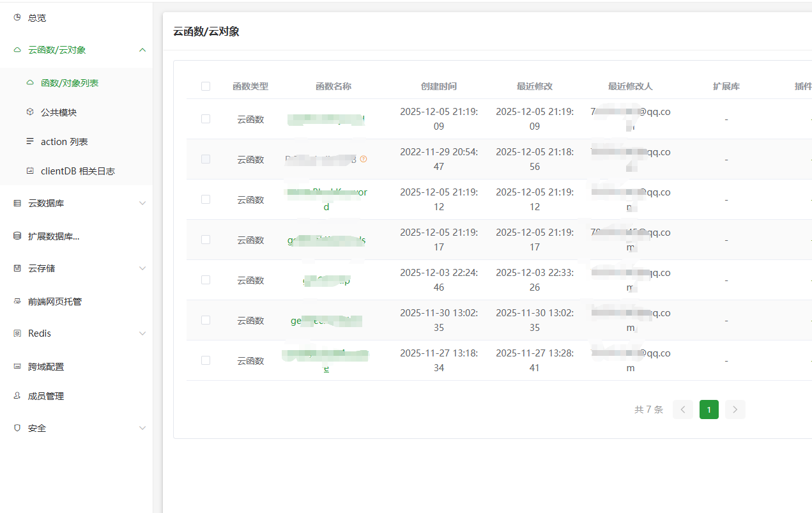The image size is (812, 513).
Task: Select checkbox for row created 2025-12-03 22:24
Action: pyautogui.click(x=206, y=280)
